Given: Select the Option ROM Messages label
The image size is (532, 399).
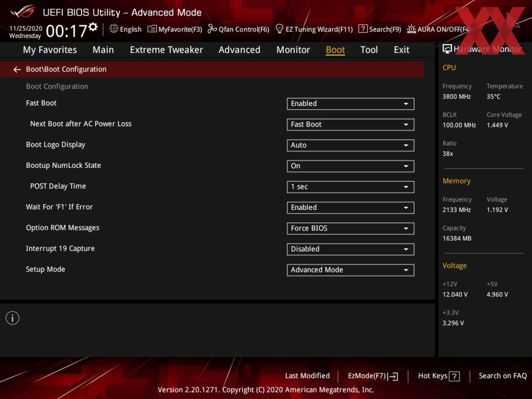Looking at the screenshot, I should tap(63, 228).
